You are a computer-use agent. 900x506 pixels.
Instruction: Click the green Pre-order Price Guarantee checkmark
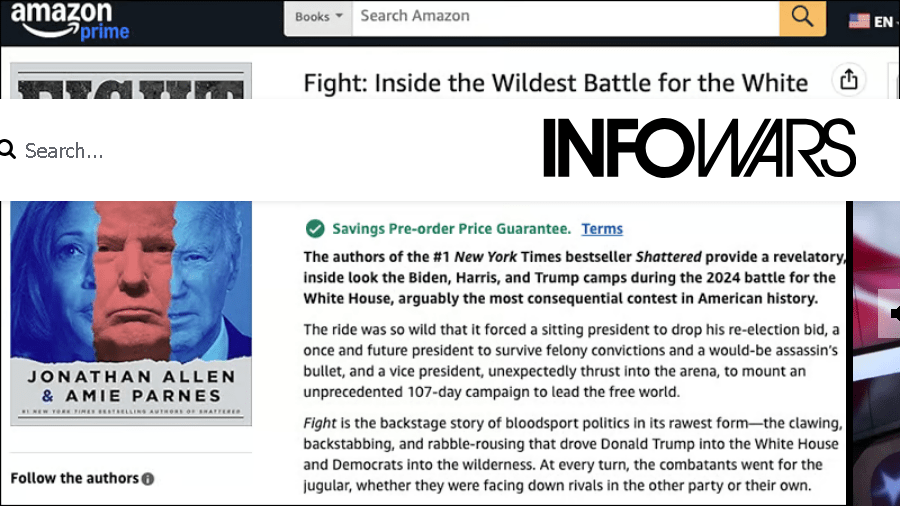pos(315,228)
